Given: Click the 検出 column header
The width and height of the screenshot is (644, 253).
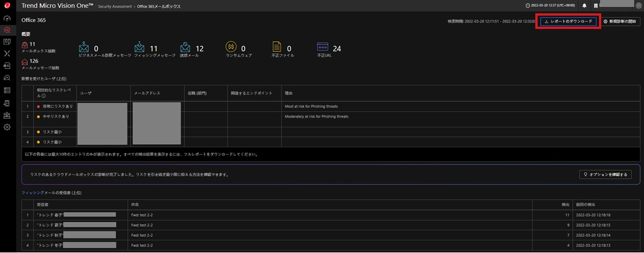Looking at the screenshot, I should click(565, 204).
